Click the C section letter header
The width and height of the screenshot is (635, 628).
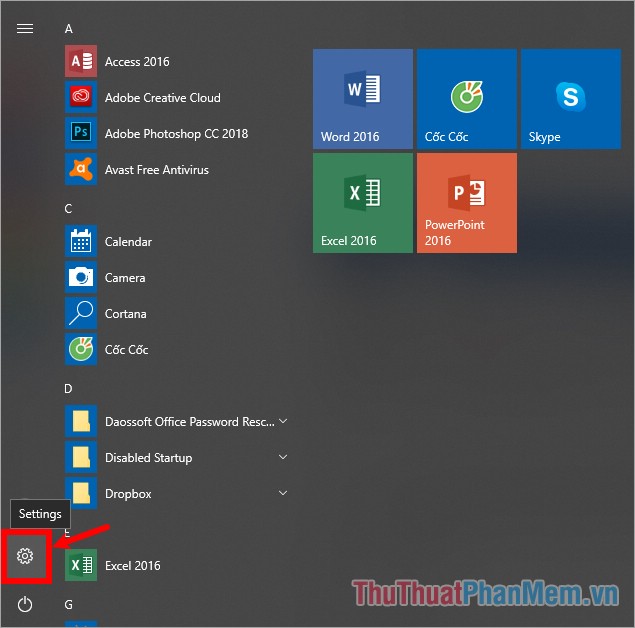pos(68,209)
